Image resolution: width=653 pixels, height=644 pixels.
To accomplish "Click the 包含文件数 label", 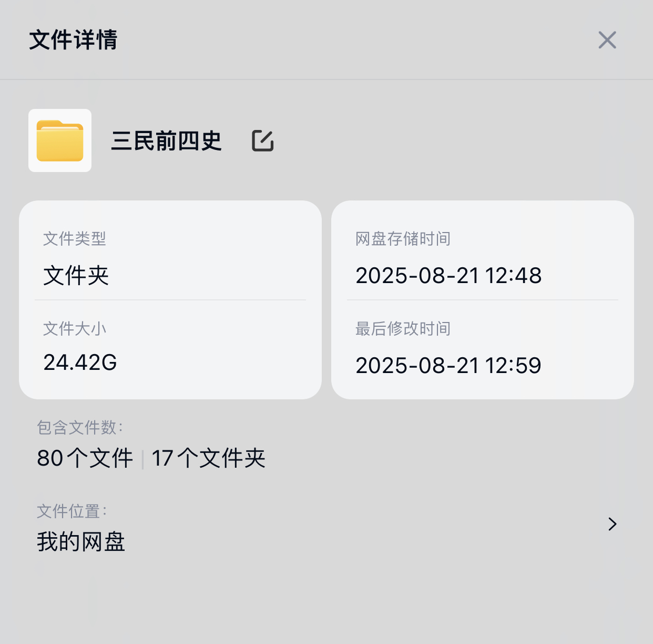I will [x=80, y=428].
